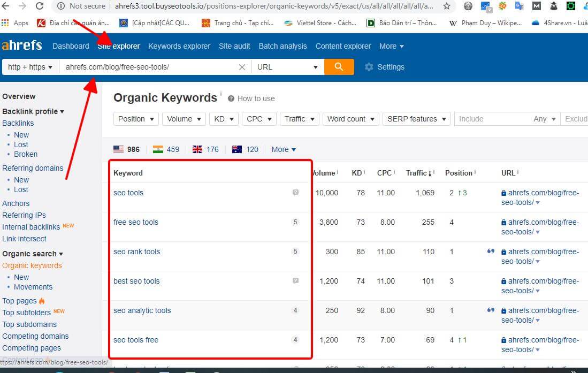This screenshot has width=588, height=373.
Task: Open the More menu in top navigation
Action: [392, 46]
